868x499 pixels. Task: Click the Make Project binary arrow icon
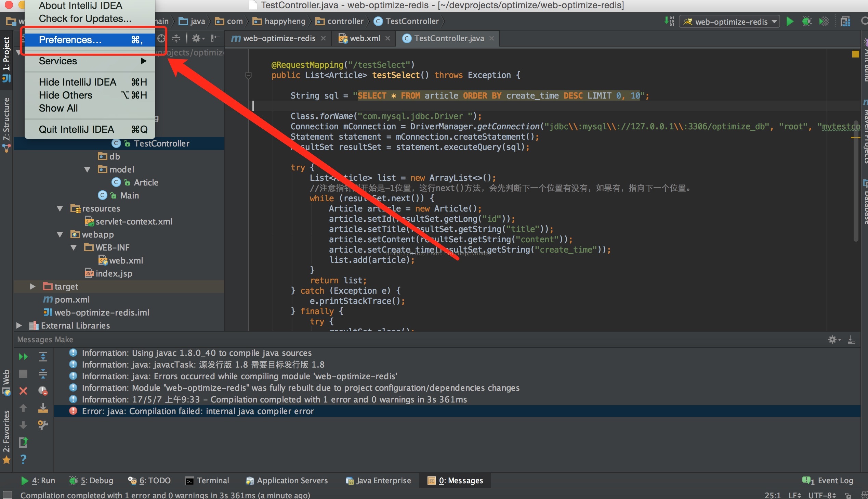(x=669, y=21)
